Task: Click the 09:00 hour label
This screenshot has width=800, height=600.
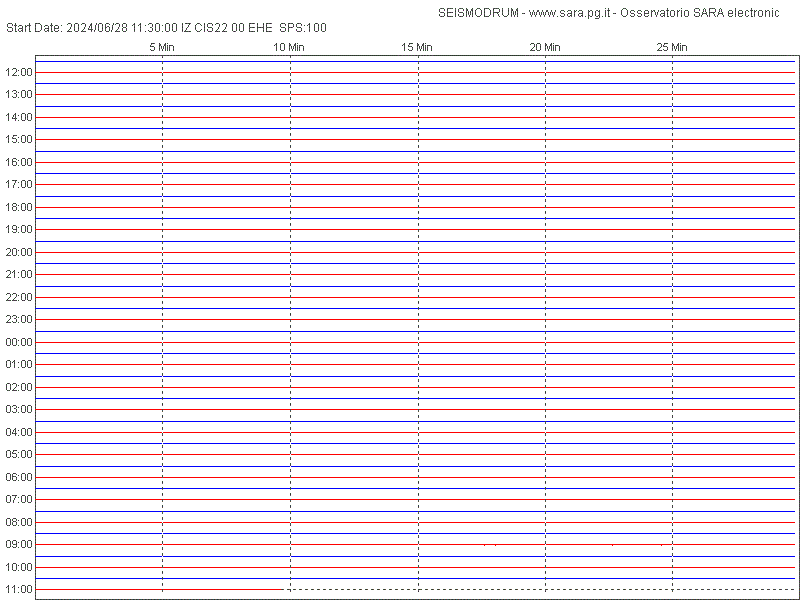Action: 18,544
